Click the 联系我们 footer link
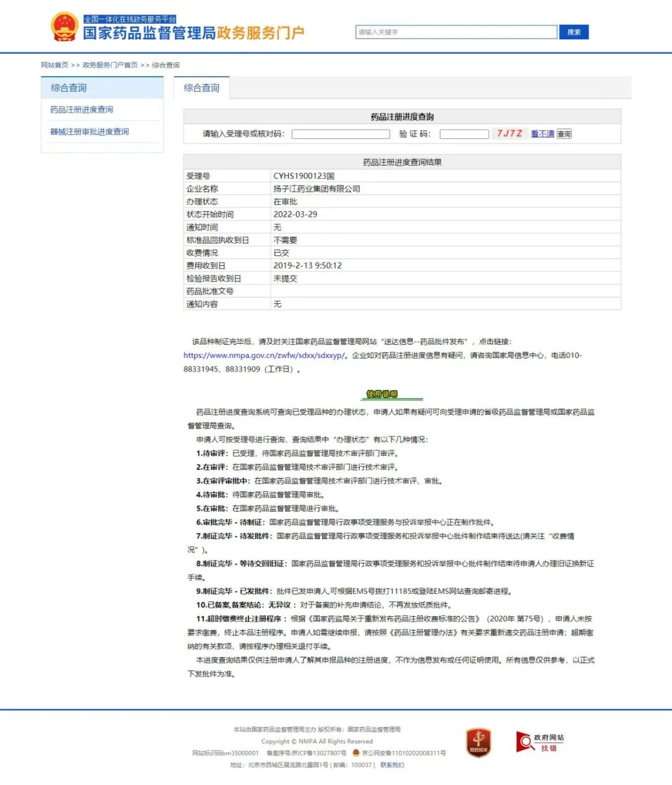 [392, 765]
